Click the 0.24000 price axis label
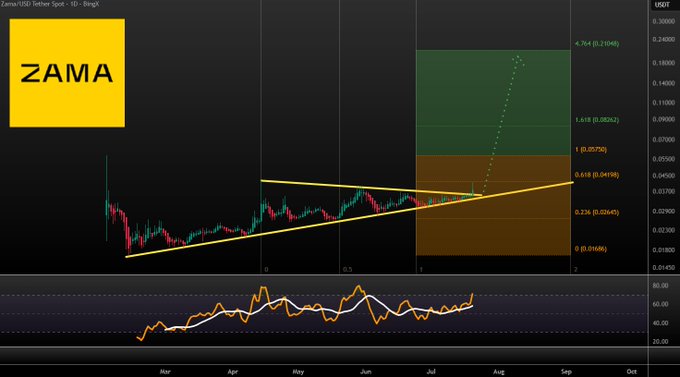Image resolution: width=680 pixels, height=377 pixels. point(664,39)
